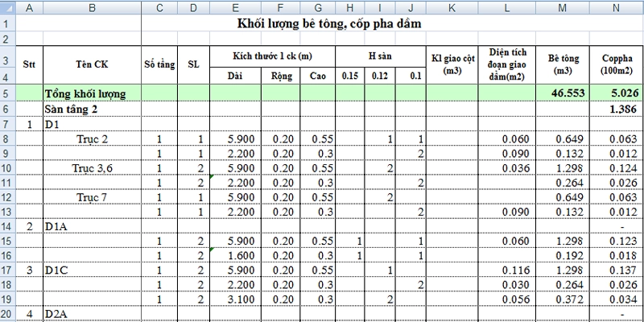Click area value 0.116 in D1C row
This screenshot has width=644, height=322.
[x=507, y=270]
